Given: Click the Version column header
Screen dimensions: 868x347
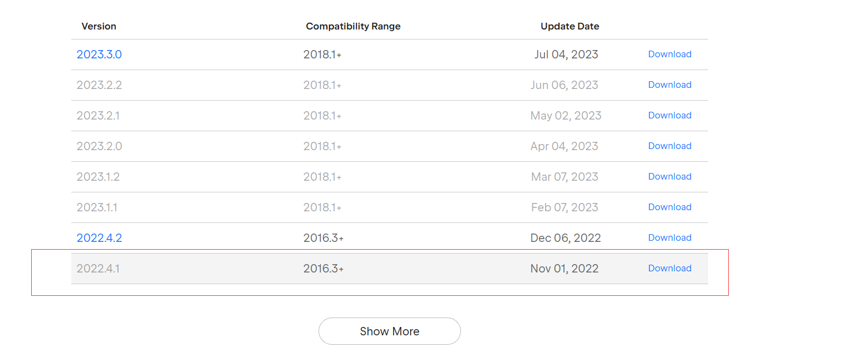Looking at the screenshot, I should (x=99, y=26).
